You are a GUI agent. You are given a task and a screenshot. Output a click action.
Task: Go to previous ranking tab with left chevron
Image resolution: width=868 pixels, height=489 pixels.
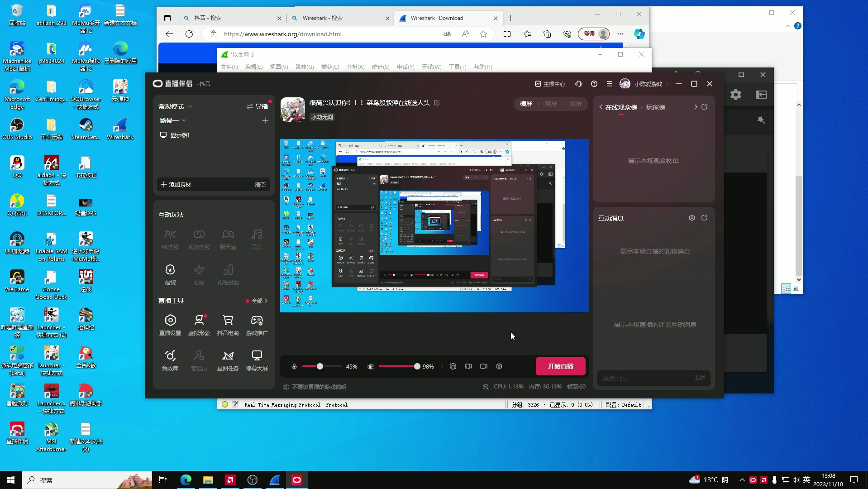(601, 107)
